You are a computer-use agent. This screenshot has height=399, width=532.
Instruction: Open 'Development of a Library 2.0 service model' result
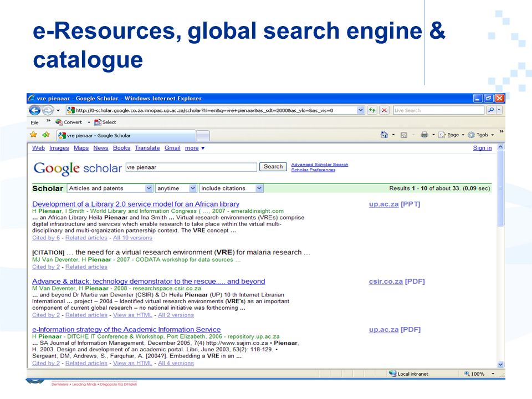[x=136, y=204]
